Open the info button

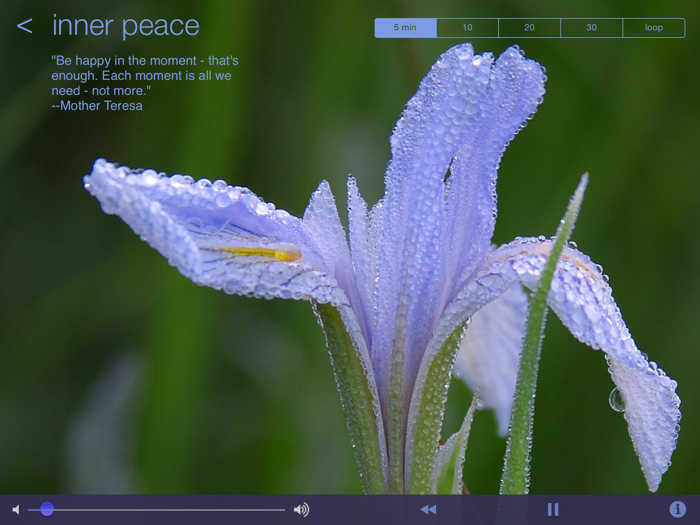[677, 509]
